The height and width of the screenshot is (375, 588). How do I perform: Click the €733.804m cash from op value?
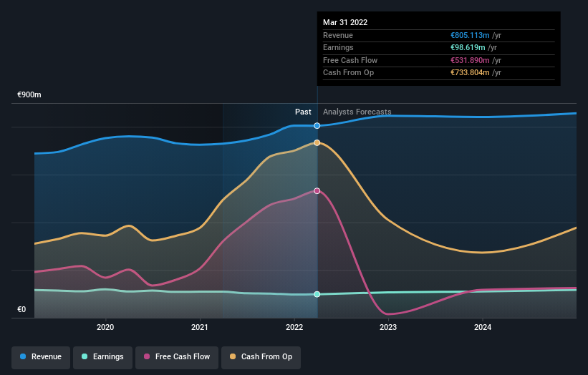pyautogui.click(x=470, y=73)
